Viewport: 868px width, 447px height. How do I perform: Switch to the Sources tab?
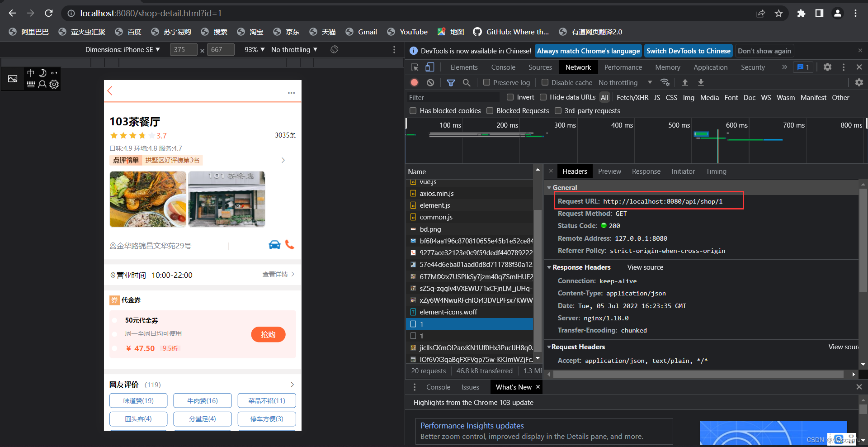(540, 67)
